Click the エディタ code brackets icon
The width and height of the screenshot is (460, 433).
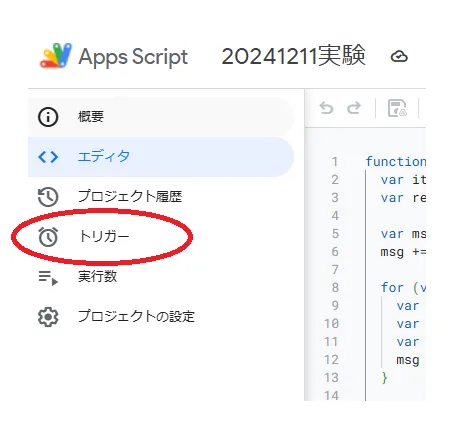coord(48,157)
